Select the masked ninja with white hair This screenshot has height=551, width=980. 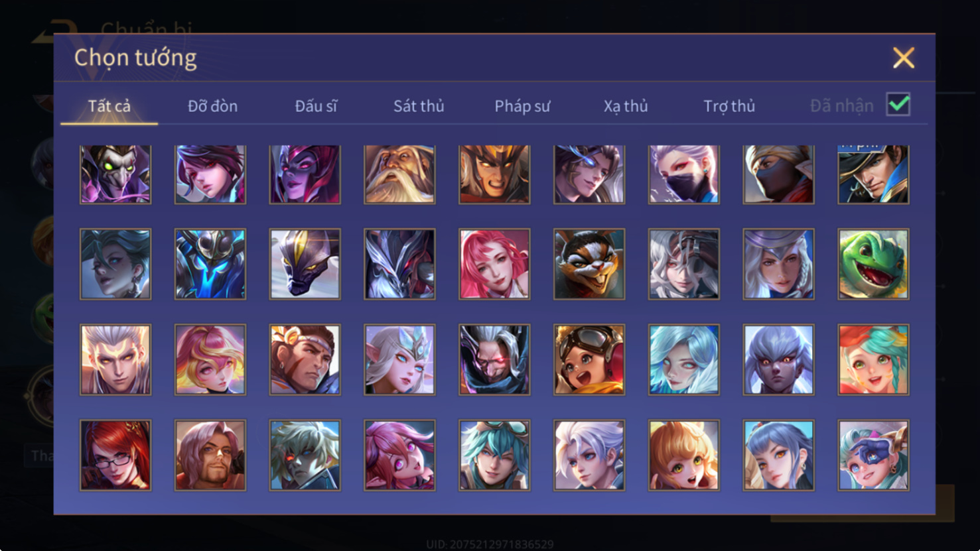(x=684, y=174)
